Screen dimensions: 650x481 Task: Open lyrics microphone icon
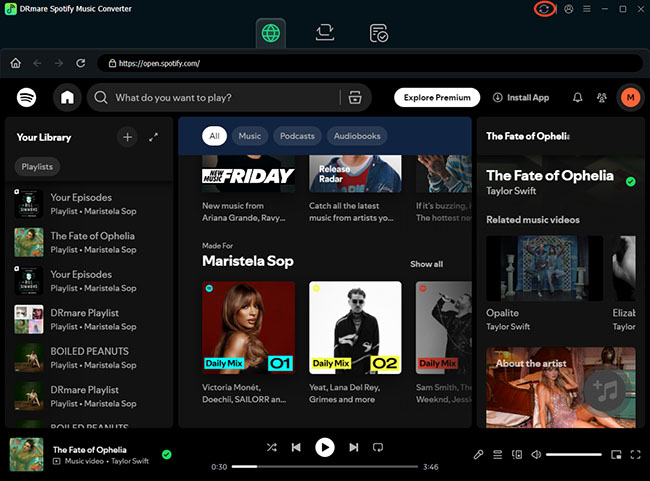pos(478,454)
